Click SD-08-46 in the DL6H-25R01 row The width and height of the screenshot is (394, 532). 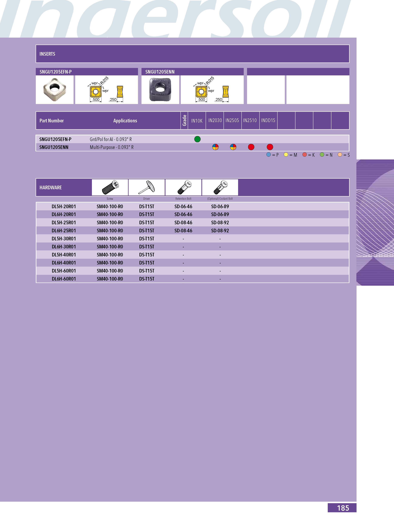[183, 231]
